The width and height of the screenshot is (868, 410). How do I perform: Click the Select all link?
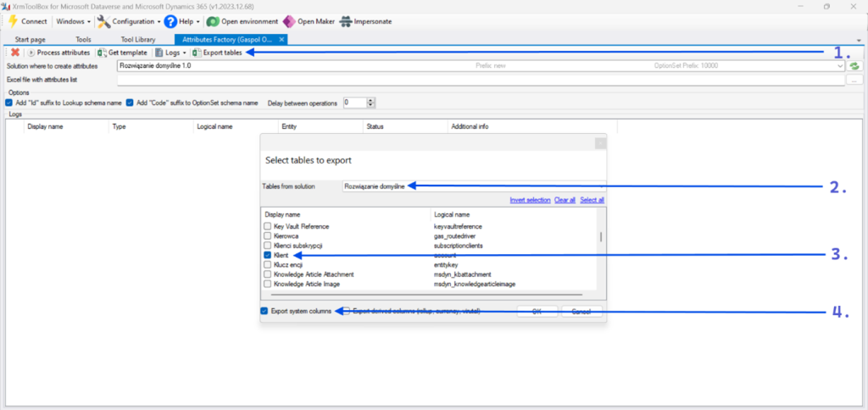(x=592, y=200)
